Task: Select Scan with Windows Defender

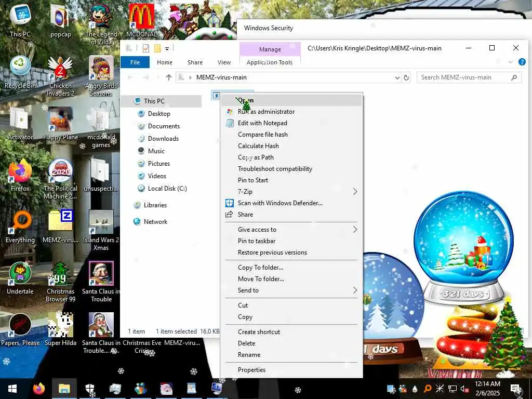Action: point(292,203)
